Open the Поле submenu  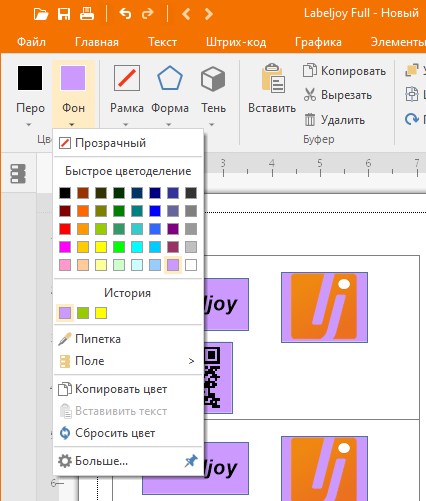[x=128, y=361]
